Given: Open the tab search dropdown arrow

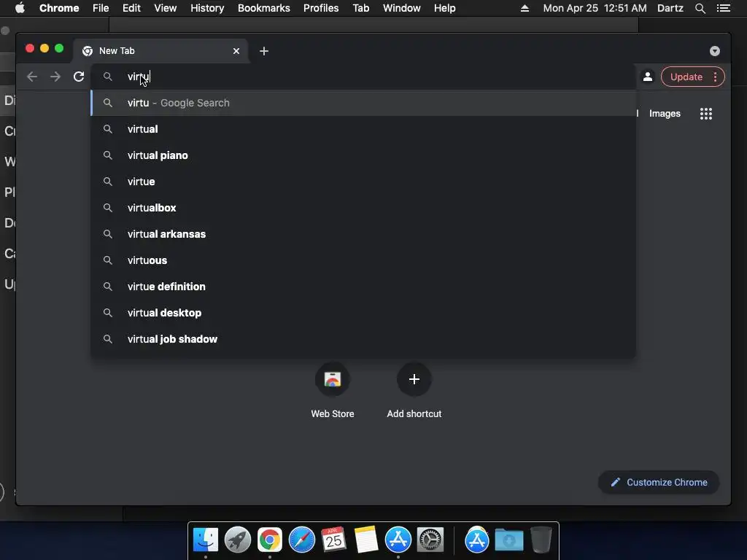Looking at the screenshot, I should coord(715,51).
